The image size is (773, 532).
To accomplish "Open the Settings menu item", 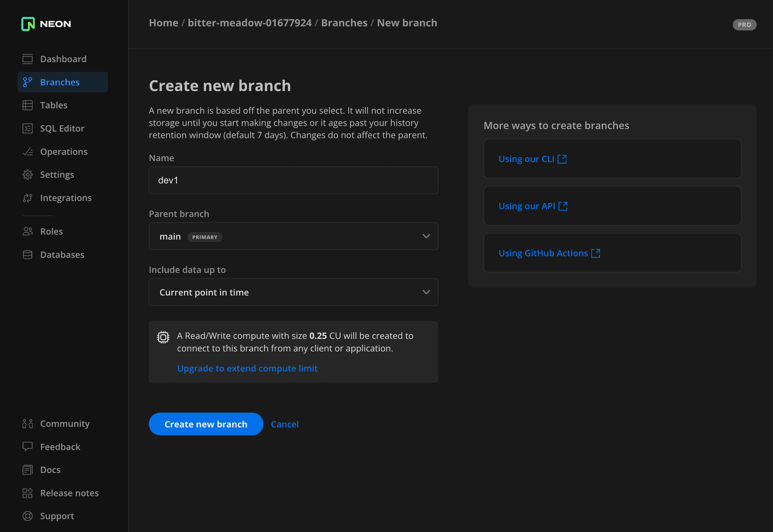I will [57, 174].
